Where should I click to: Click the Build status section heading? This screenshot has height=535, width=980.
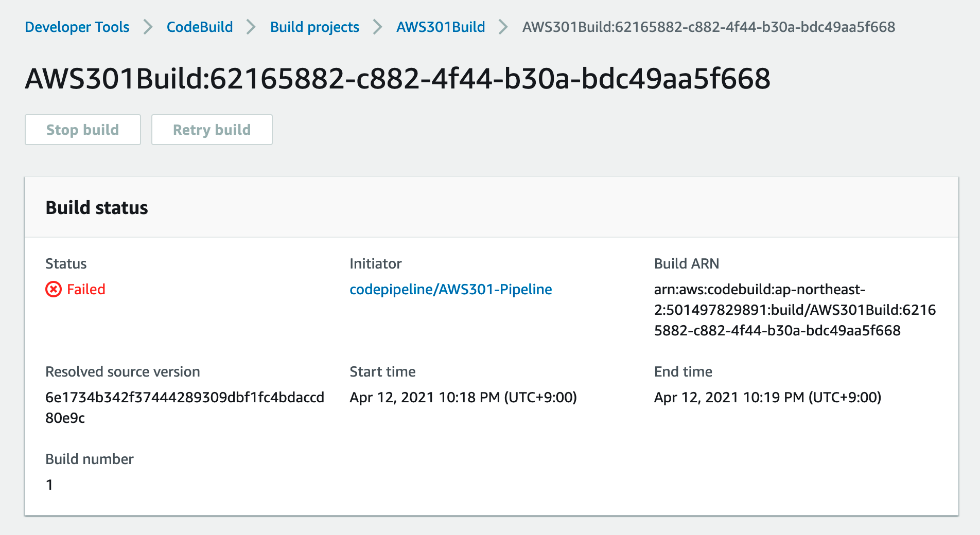tap(97, 207)
